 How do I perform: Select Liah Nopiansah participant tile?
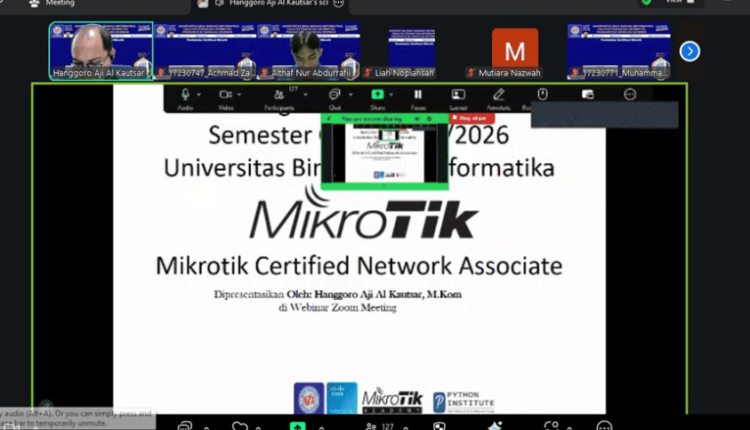412,51
